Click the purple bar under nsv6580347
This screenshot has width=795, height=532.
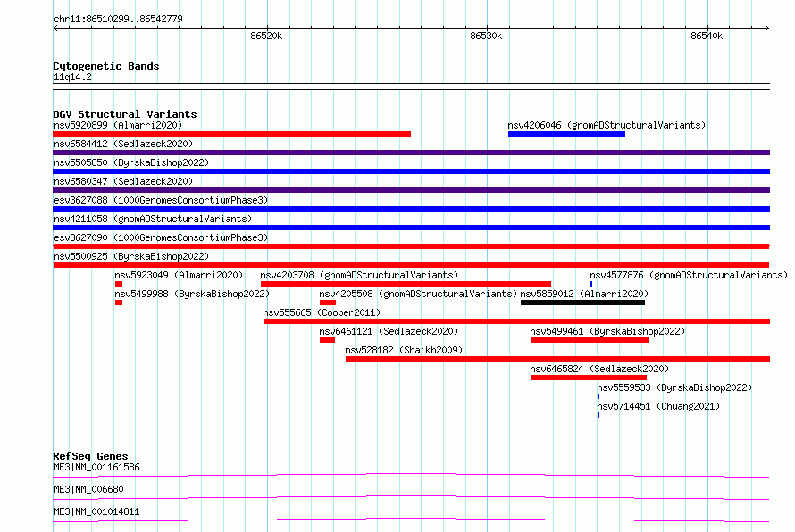pyautogui.click(x=411, y=190)
